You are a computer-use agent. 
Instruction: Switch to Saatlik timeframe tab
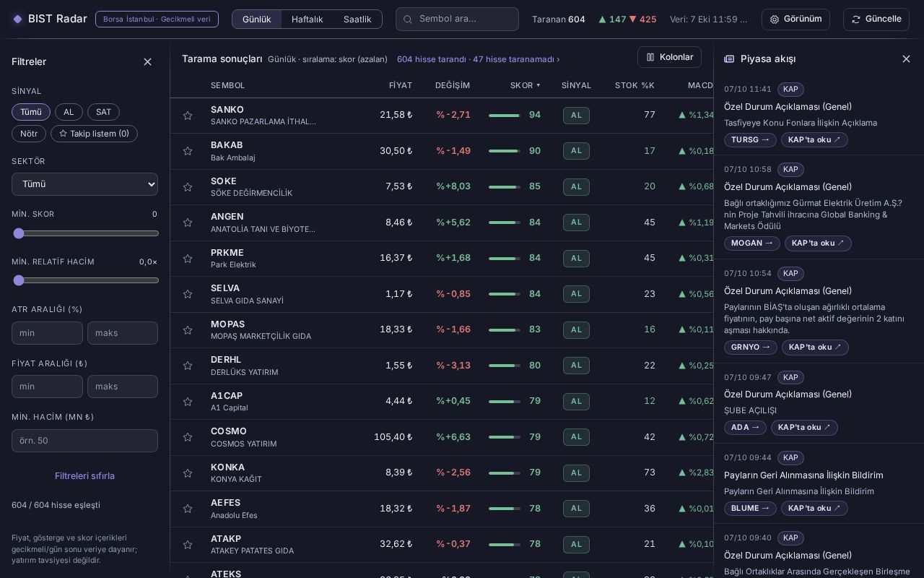[x=357, y=20]
